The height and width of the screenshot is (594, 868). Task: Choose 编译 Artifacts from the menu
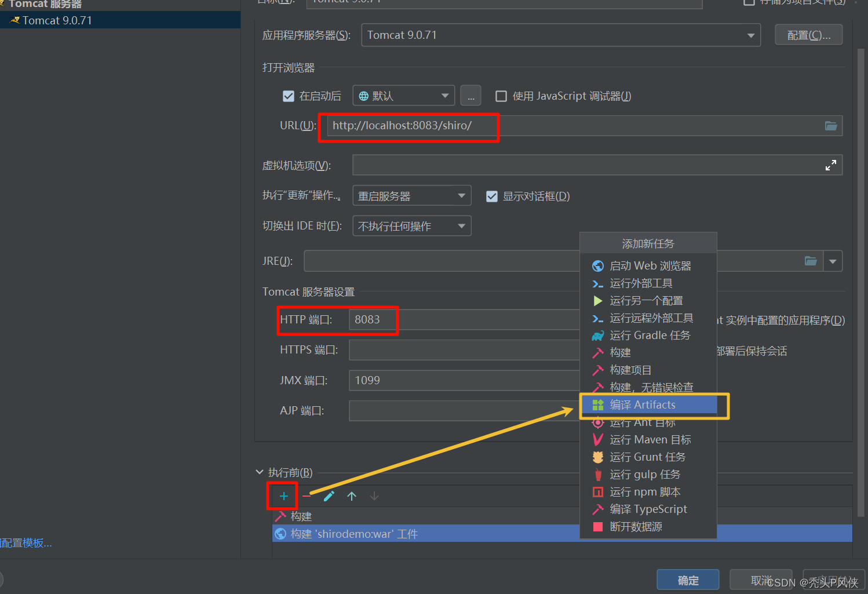[648, 404]
